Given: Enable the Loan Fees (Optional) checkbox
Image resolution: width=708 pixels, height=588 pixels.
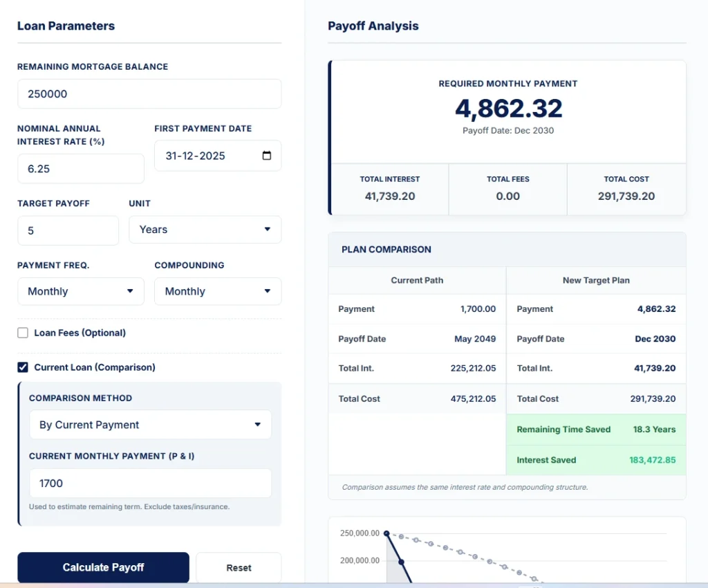Looking at the screenshot, I should point(22,333).
